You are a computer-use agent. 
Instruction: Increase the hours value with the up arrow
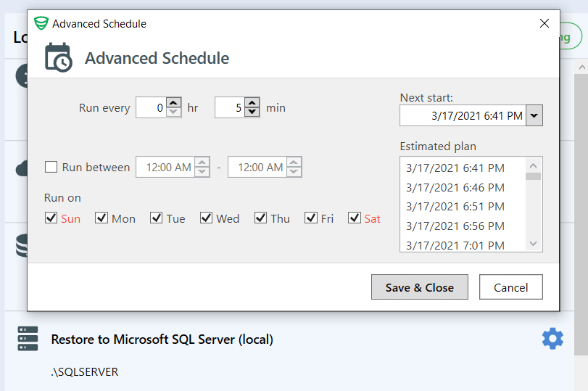tap(173, 102)
